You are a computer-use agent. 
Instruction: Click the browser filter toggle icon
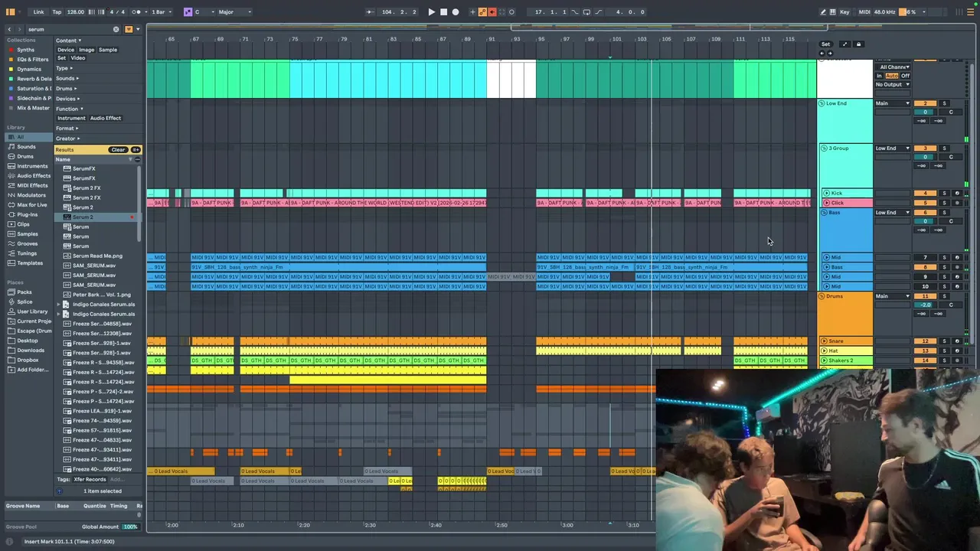pyautogui.click(x=129, y=29)
